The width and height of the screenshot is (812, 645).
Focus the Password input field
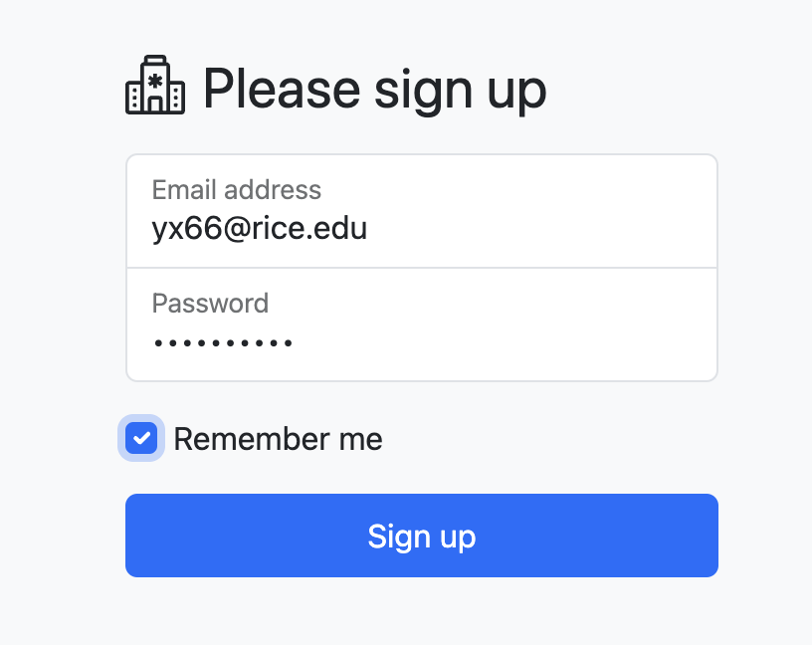click(422, 325)
